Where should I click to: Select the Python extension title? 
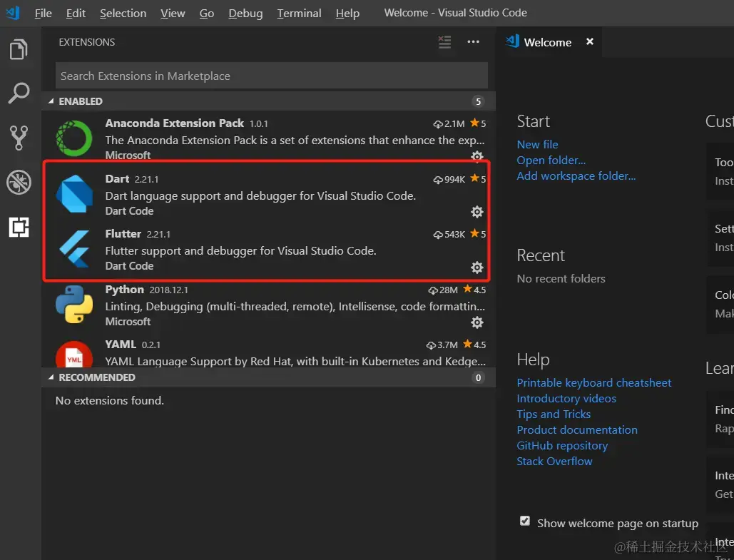(x=125, y=290)
